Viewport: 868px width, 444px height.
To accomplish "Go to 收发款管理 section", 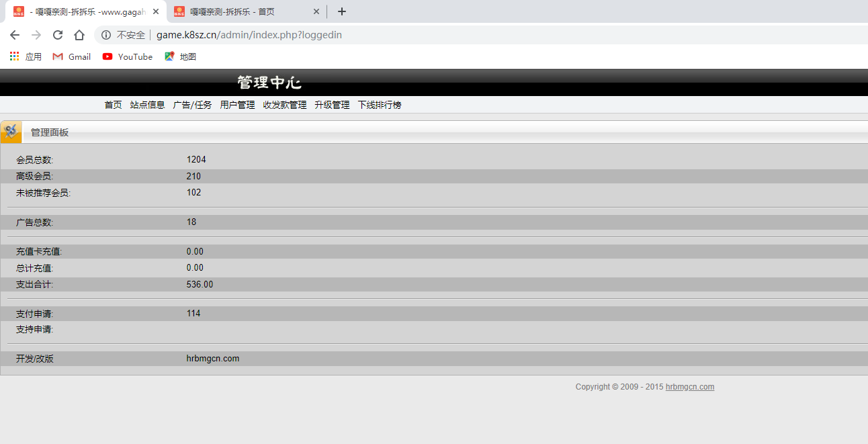I will pyautogui.click(x=284, y=105).
